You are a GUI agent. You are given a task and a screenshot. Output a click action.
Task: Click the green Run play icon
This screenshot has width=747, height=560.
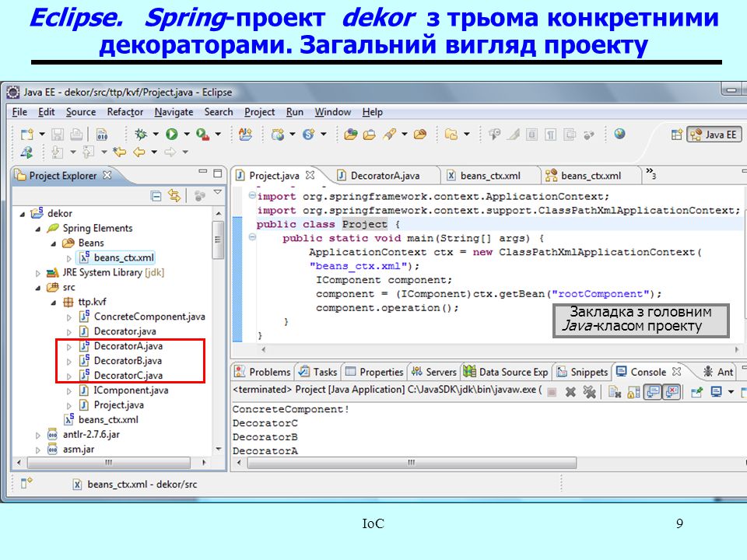pos(172,135)
